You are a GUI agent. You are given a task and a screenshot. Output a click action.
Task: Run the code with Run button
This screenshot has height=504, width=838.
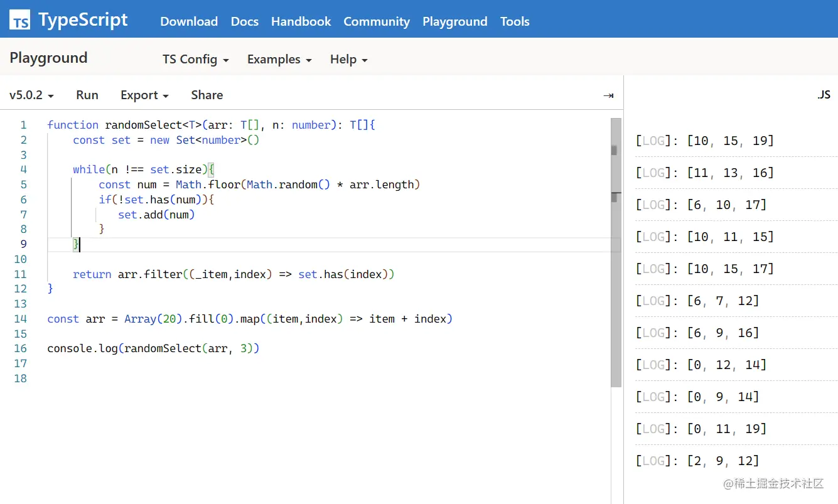coord(87,95)
